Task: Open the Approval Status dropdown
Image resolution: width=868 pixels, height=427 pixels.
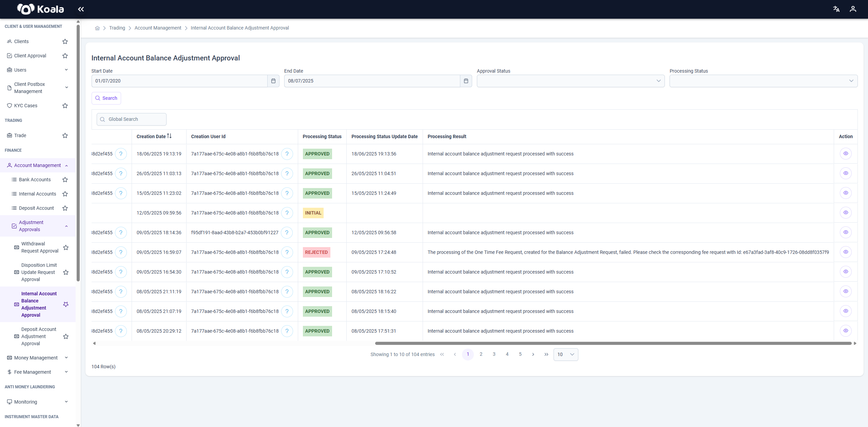Action: click(571, 81)
